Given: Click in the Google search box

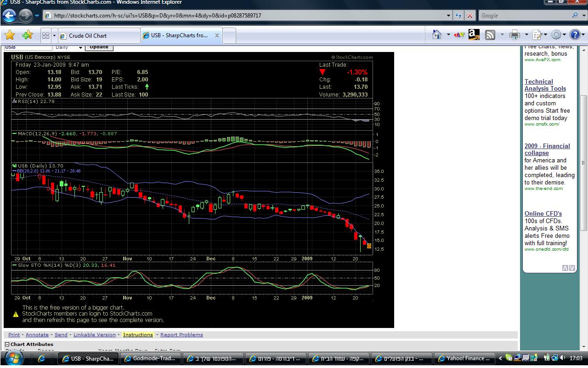Looking at the screenshot, I should pos(524,16).
